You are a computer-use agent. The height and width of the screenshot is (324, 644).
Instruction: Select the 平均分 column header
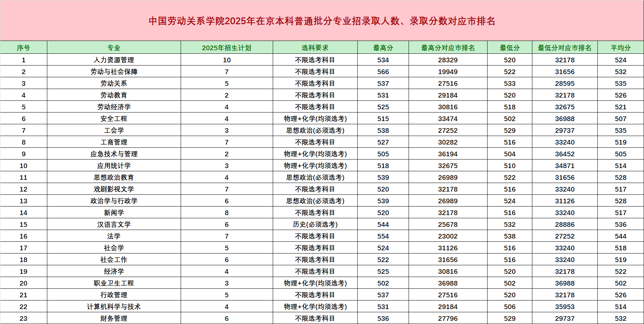pyautogui.click(x=622, y=47)
